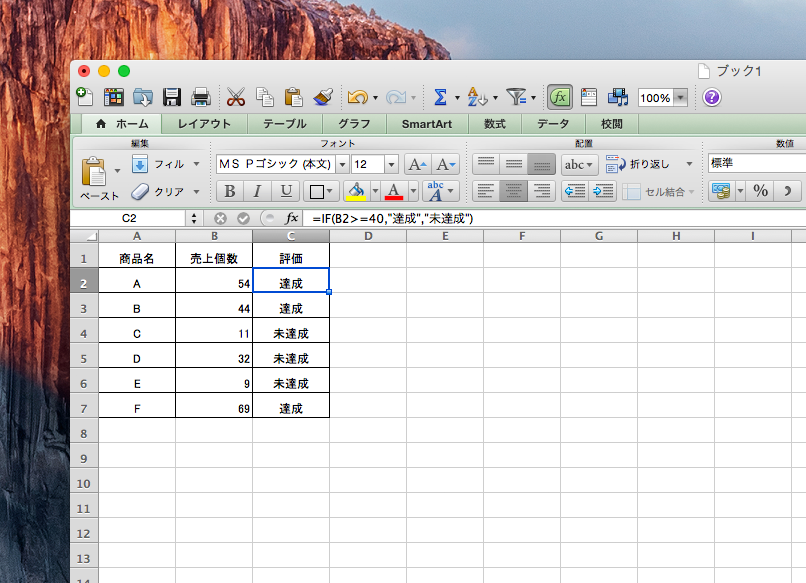Open template gallery icon
Viewport: 806px width, 583px height.
(114, 97)
